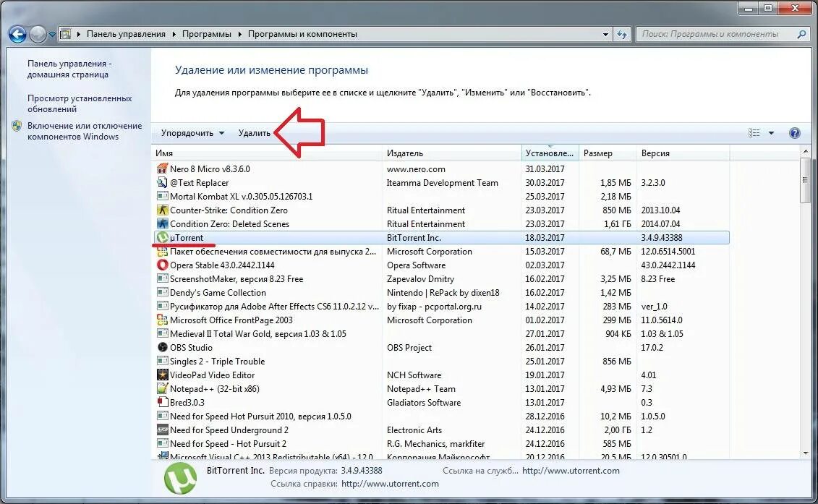The image size is (818, 504).
Task: Click the Zapevalov Dmitry publisher cell
Action: coord(420,279)
